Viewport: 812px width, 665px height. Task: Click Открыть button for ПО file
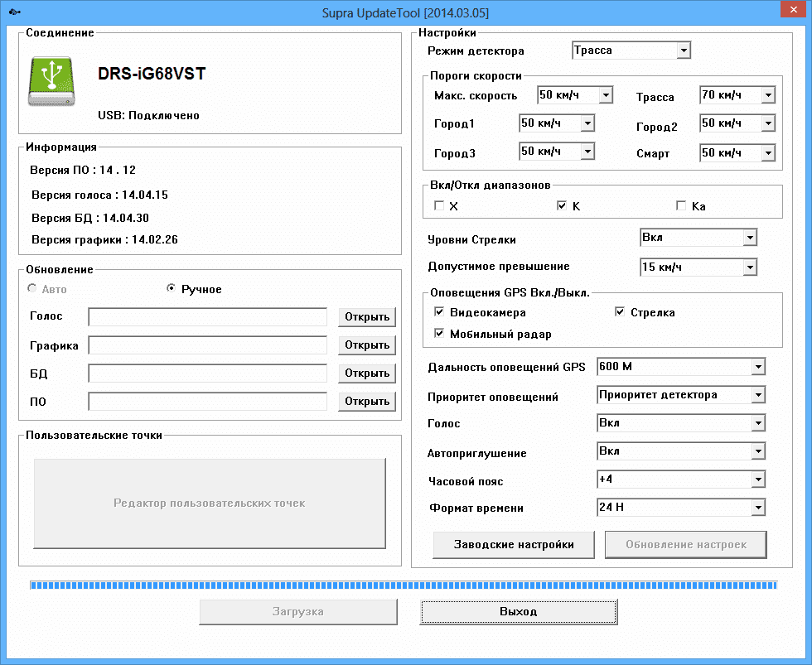point(366,401)
